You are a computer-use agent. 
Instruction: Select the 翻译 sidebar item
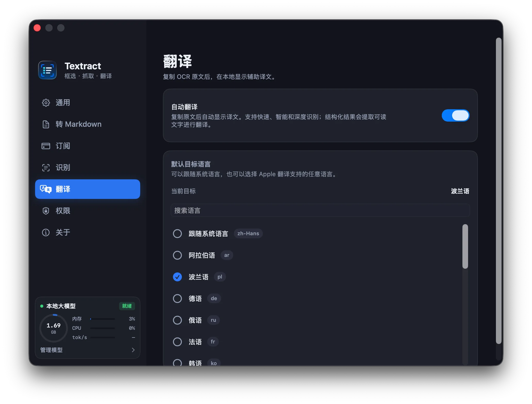pos(88,189)
